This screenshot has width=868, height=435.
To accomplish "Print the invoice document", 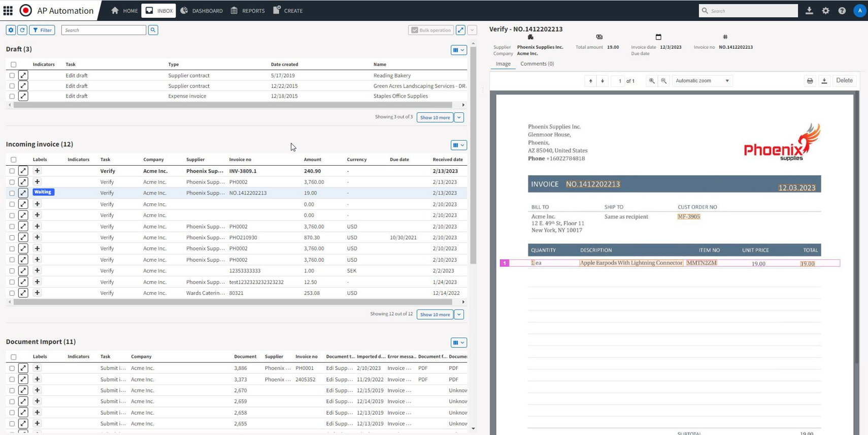I will click(x=810, y=81).
